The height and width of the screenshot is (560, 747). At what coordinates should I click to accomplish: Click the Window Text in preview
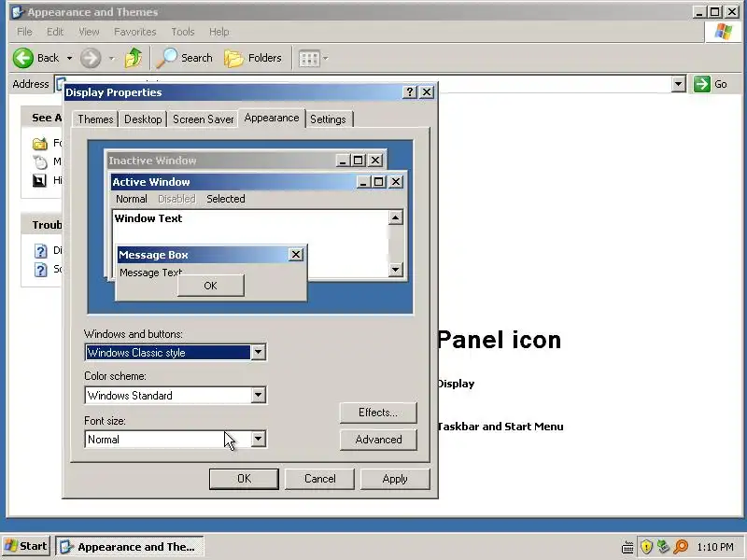(148, 218)
